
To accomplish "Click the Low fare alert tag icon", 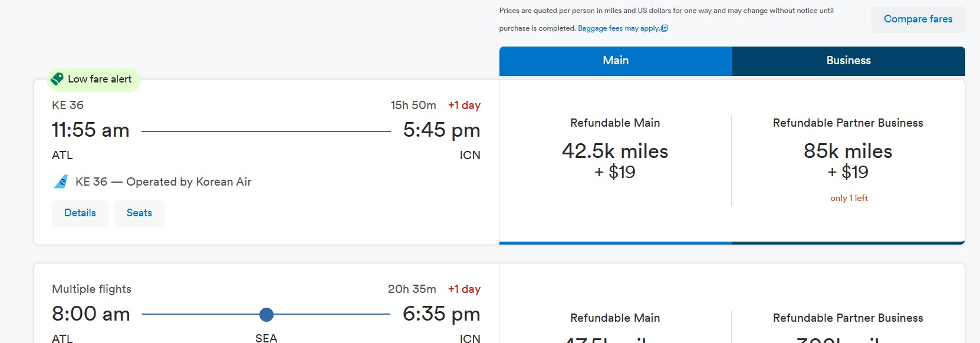I will [57, 79].
